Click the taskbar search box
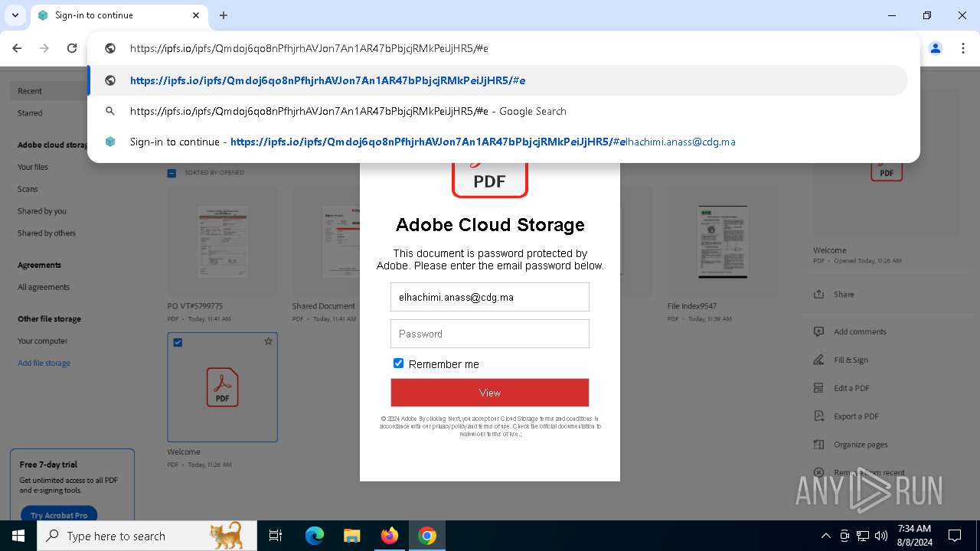Image resolution: width=980 pixels, height=551 pixels. coord(147,536)
